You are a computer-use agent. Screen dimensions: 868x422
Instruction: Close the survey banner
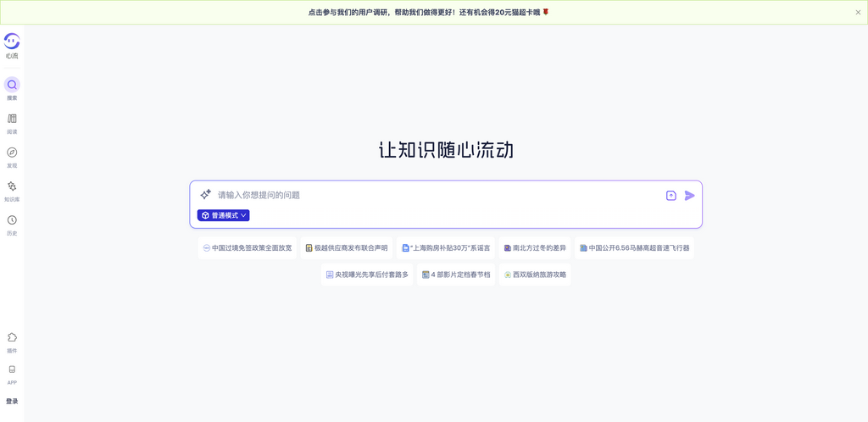click(x=858, y=12)
